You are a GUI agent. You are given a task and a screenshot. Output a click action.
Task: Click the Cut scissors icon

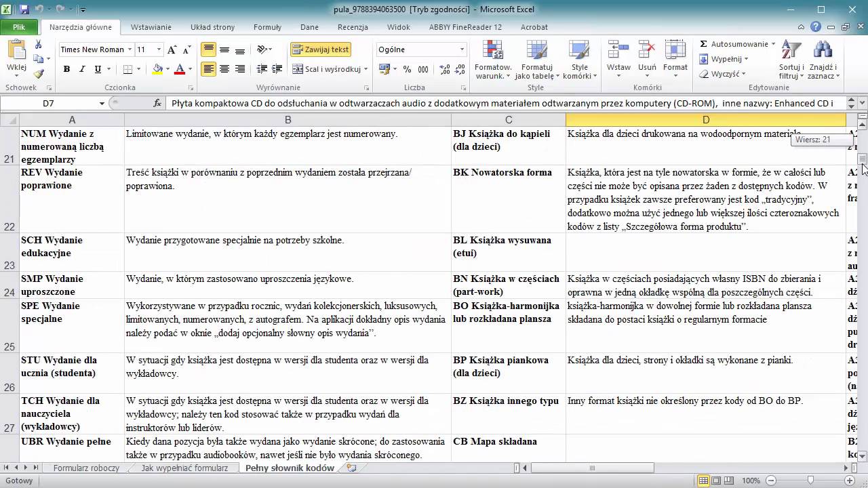pos(38,44)
